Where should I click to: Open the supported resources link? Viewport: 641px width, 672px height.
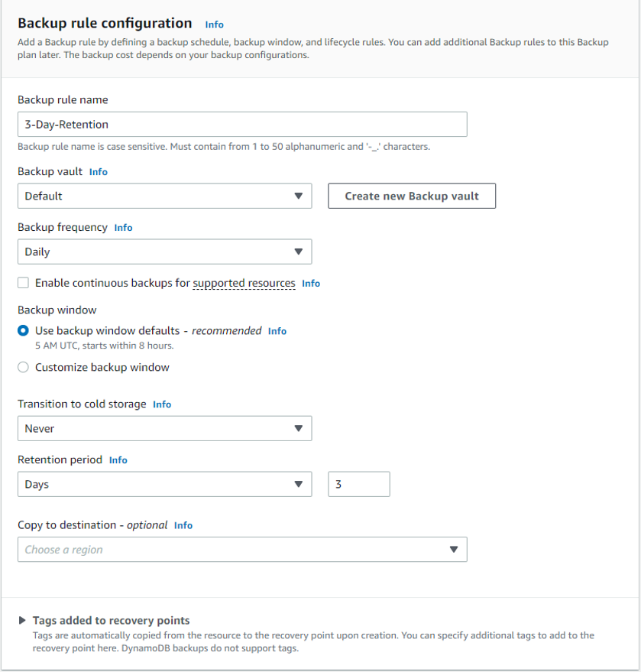pyautogui.click(x=244, y=282)
